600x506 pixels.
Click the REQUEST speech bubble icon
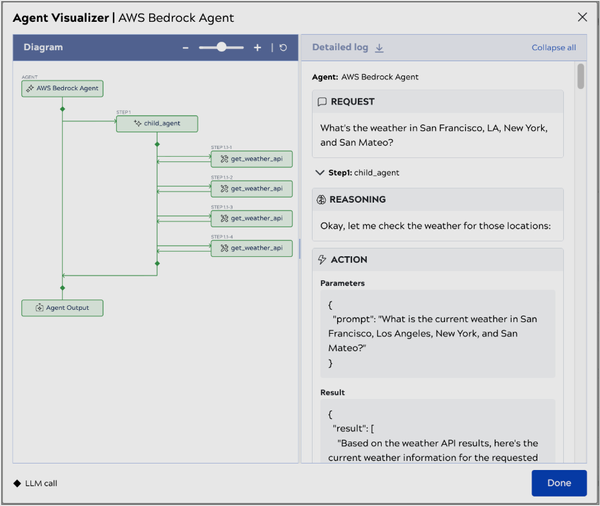point(321,102)
